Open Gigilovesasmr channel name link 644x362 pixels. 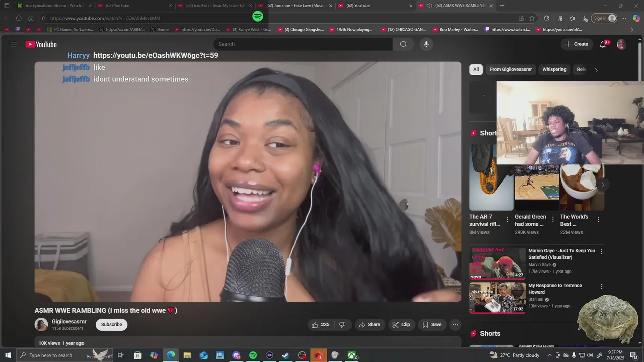pos(69,322)
